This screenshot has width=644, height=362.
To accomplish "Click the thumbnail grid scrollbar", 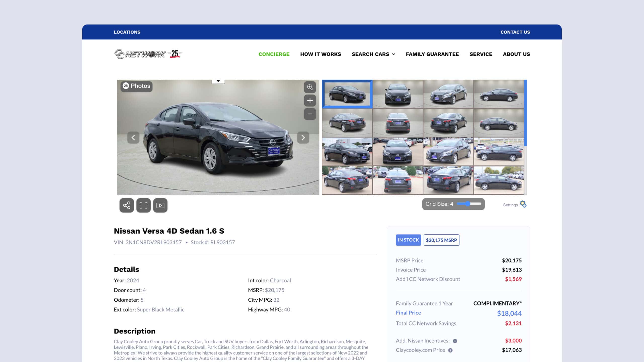I will pos(525,113).
